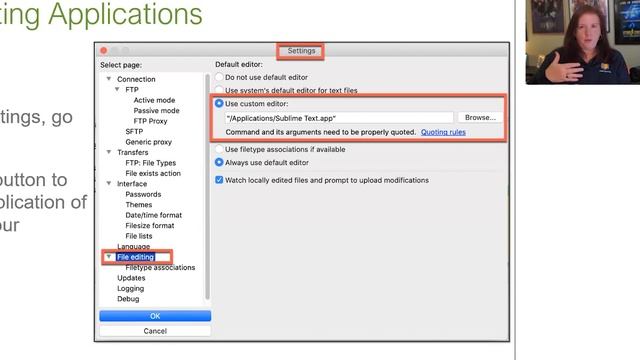Click the Browse... button
This screenshot has width=640, height=360.
(x=480, y=118)
